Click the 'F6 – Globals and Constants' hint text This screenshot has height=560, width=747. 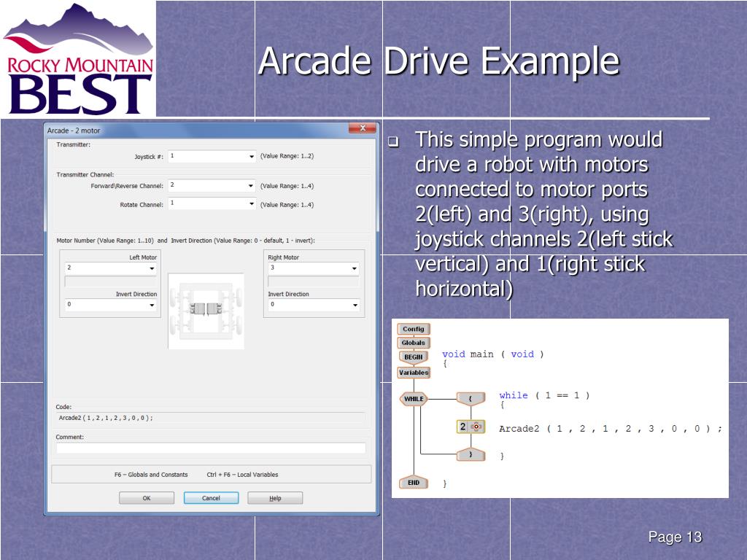[x=151, y=475]
